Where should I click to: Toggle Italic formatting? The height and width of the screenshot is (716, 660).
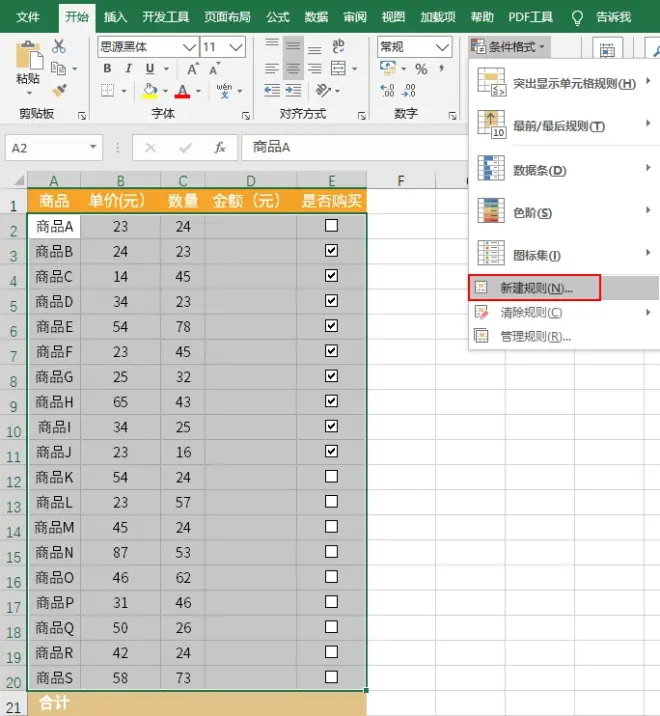tap(128, 68)
